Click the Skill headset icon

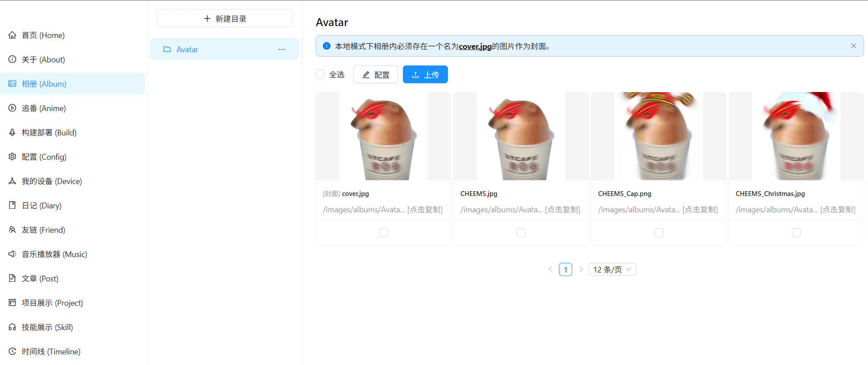[12, 327]
